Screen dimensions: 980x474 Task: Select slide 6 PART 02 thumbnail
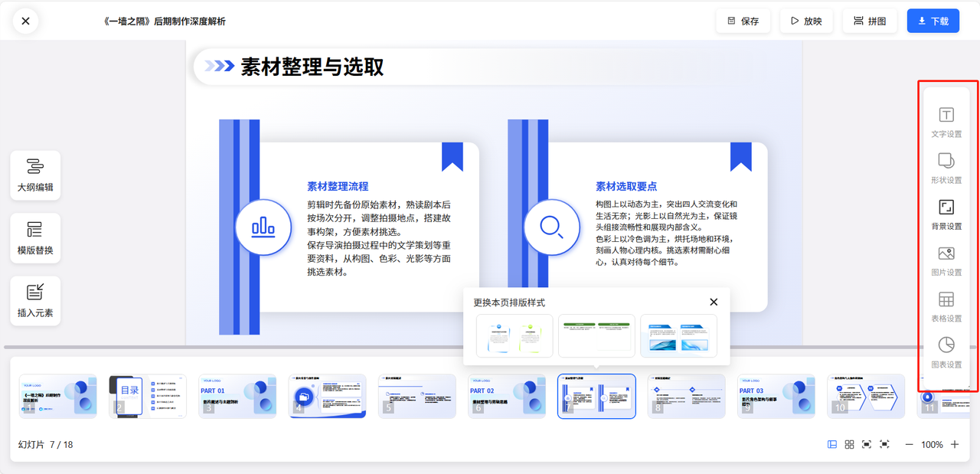coord(507,396)
